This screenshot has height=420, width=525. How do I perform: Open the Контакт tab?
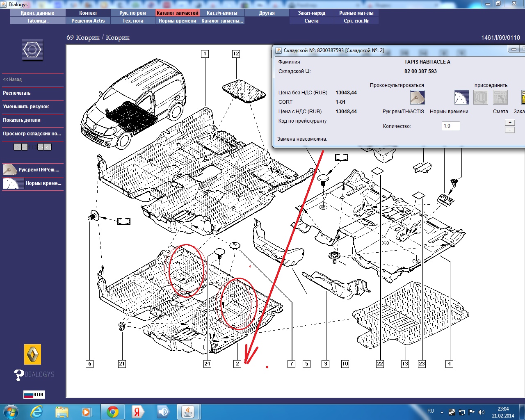click(88, 13)
